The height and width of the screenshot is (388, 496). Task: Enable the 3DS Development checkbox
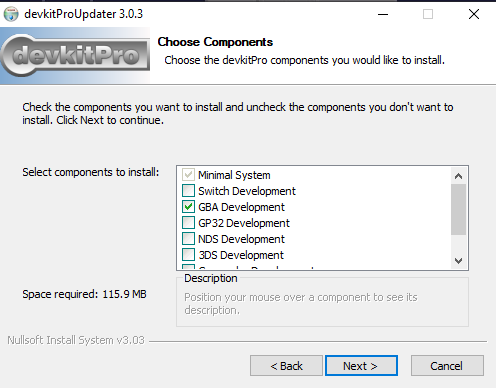coord(188,255)
